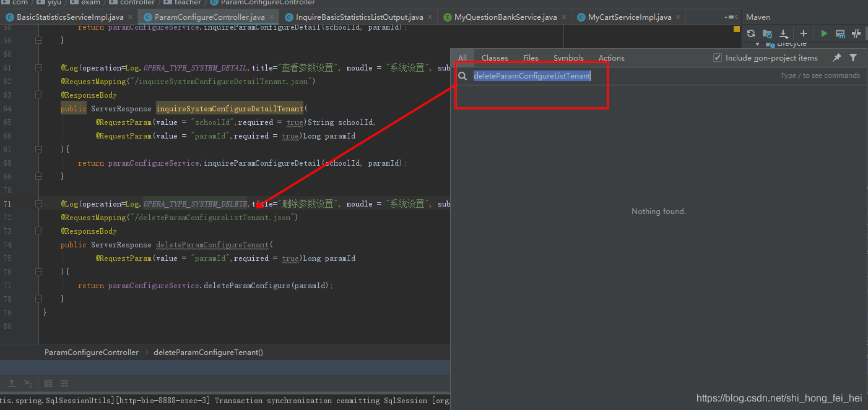Close the ParamConfigureController.java tab

click(x=271, y=17)
